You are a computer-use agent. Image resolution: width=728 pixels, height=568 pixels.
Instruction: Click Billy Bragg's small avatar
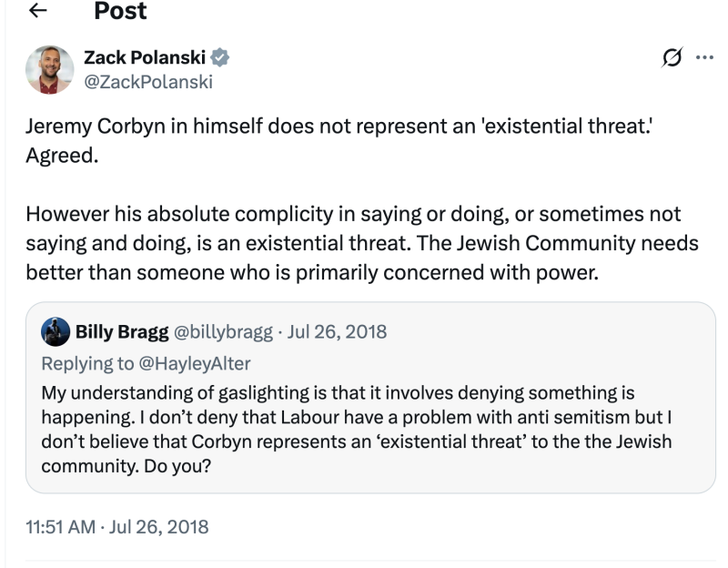click(x=56, y=332)
